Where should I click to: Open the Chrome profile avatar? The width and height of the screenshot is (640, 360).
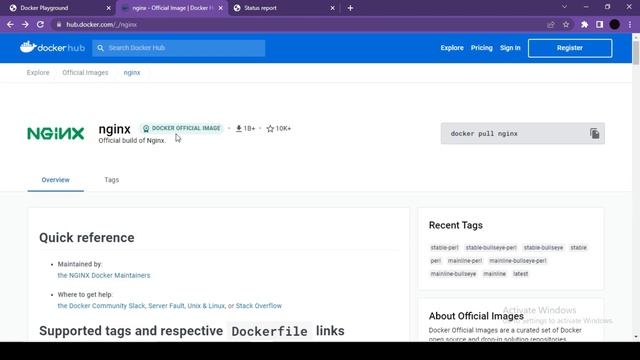click(x=615, y=24)
